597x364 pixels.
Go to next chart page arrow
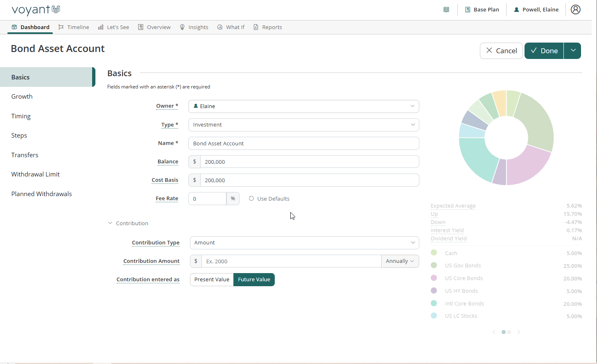[x=519, y=332]
